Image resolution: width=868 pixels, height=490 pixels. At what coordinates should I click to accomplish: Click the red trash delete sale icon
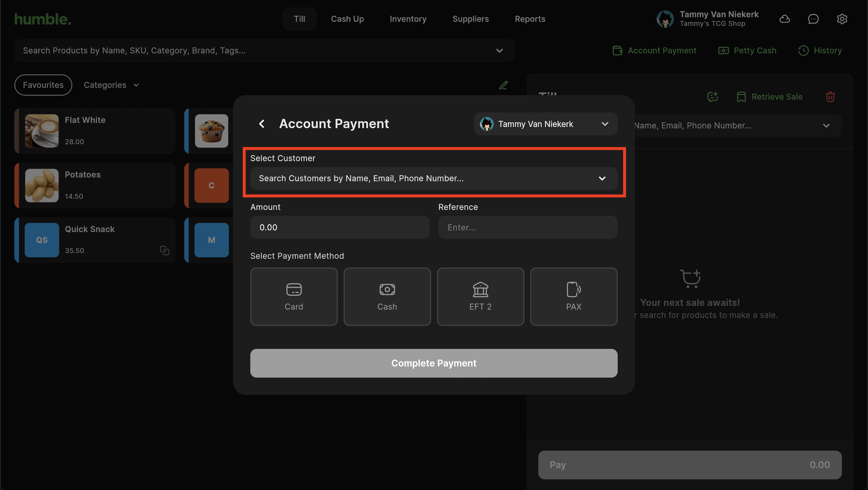(x=830, y=97)
